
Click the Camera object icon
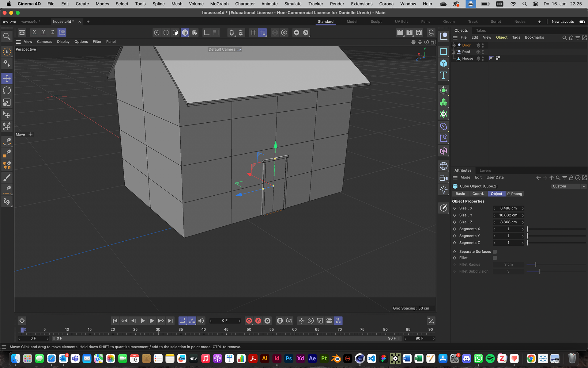tap(443, 178)
